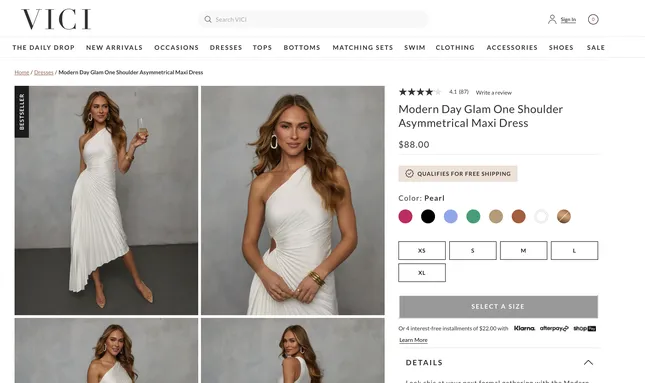The image size is (645, 383).
Task: Select the white Pearl color swatch
Action: pos(541,216)
